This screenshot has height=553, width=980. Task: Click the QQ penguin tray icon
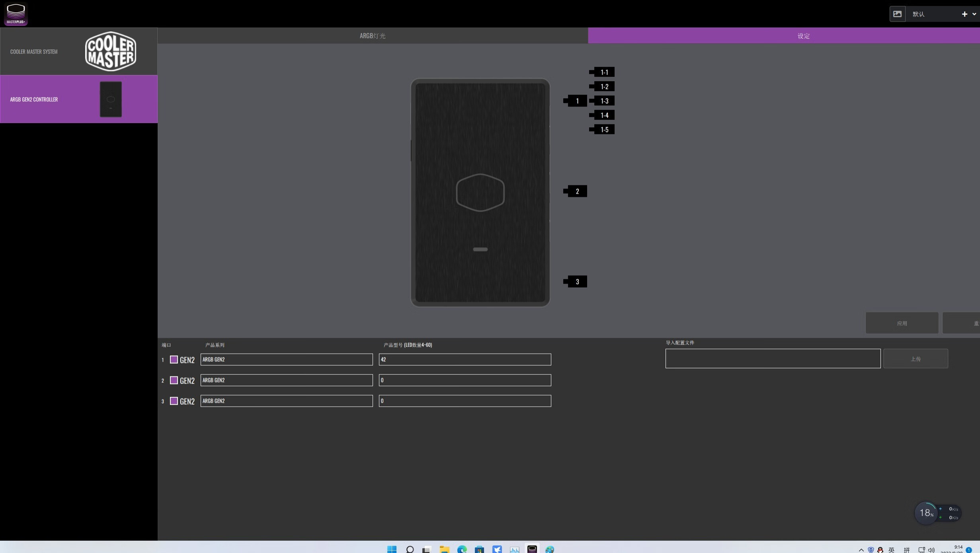point(880,550)
